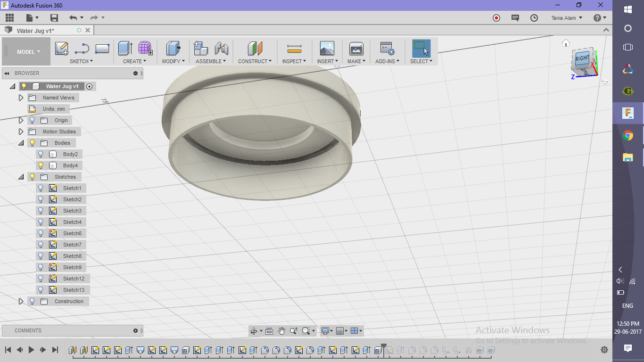This screenshot has width=644, height=362.
Task: Toggle visibility of Sketch6
Action: 41,233
